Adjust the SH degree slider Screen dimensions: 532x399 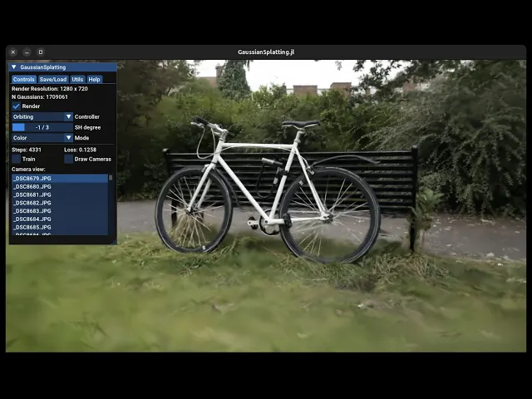pos(42,127)
